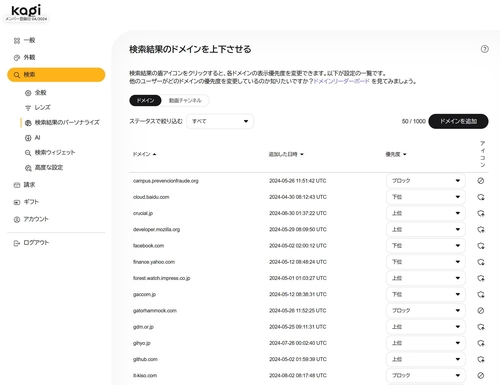Click the reset icon for gaccom.jp
Viewport: 500px width, 385px height.
click(x=480, y=294)
